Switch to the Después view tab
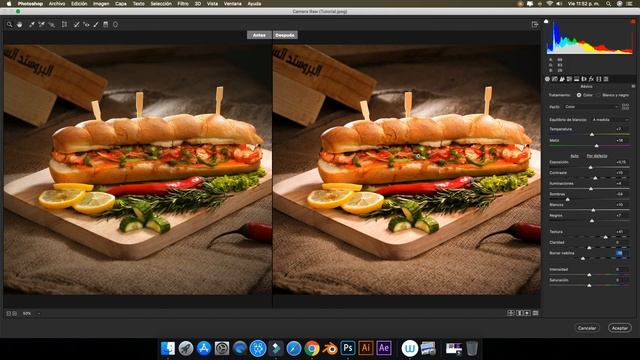The height and width of the screenshot is (360, 640). click(285, 35)
